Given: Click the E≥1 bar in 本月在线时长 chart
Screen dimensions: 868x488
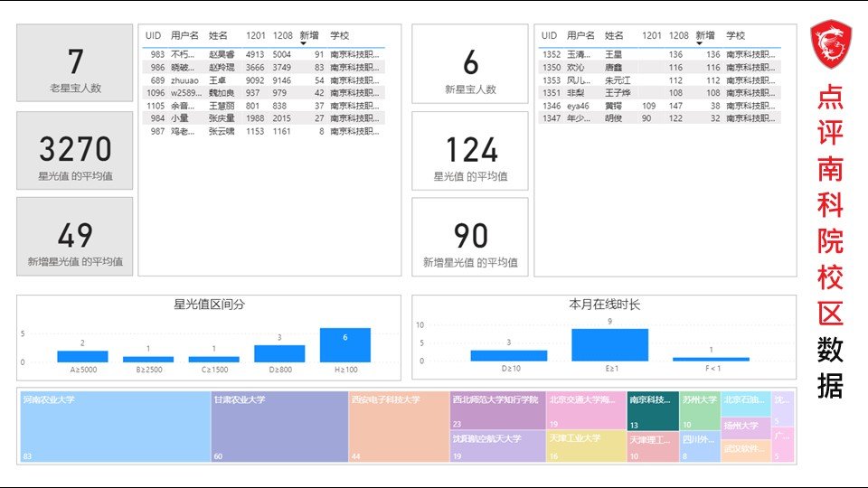Looking at the screenshot, I should tap(609, 345).
